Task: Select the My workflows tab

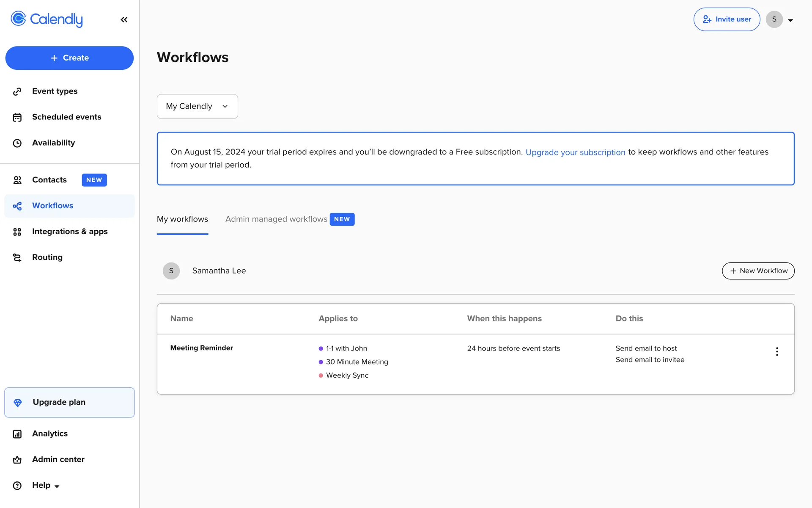Action: coord(182,219)
